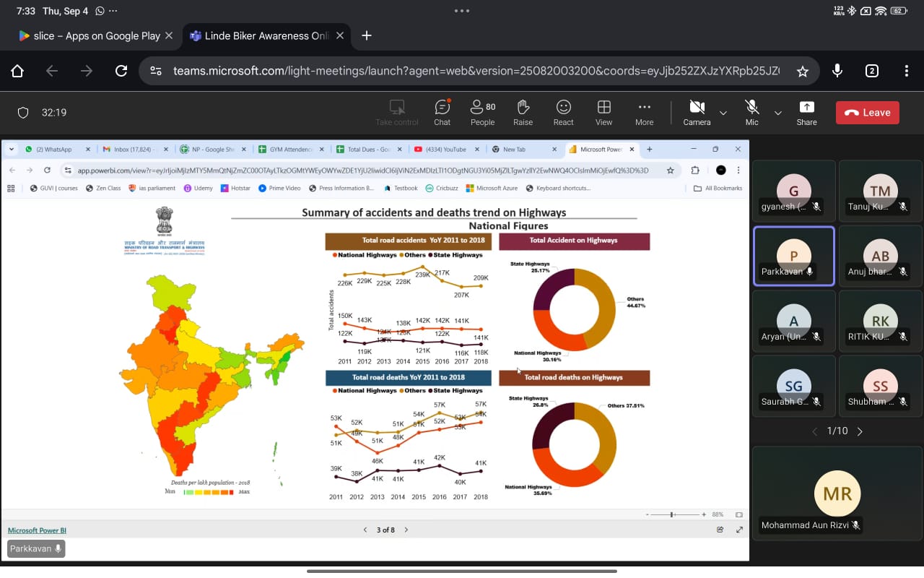The height and width of the screenshot is (578, 924).
Task: Click the Take control button
Action: (x=396, y=112)
